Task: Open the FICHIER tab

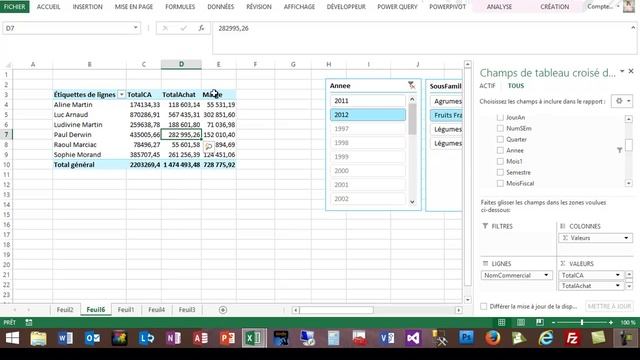Action: point(14,7)
